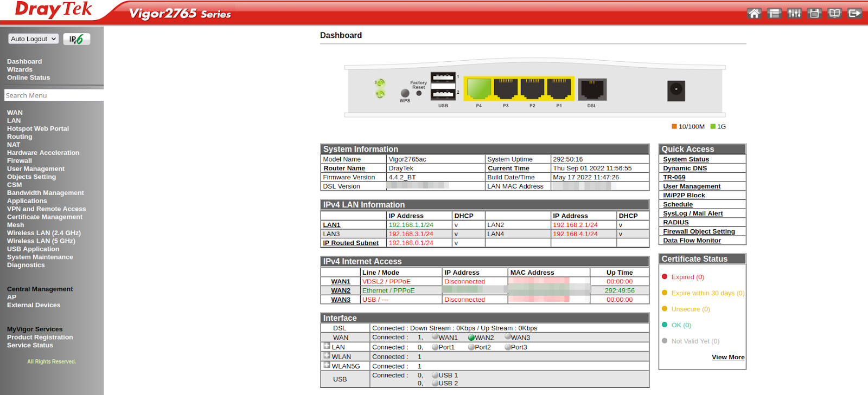The height and width of the screenshot is (395, 868).
Task: Click the WAN2 green status indicator
Action: (x=471, y=338)
